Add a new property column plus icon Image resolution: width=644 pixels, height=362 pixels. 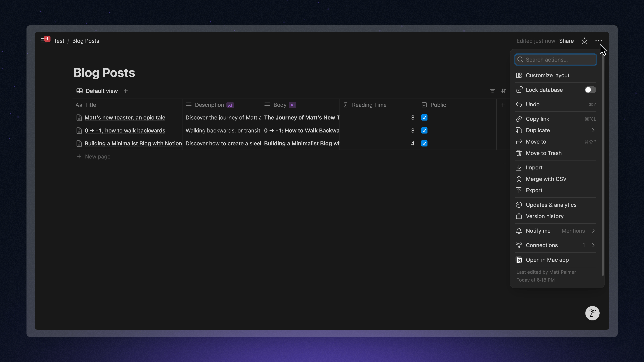503,105
